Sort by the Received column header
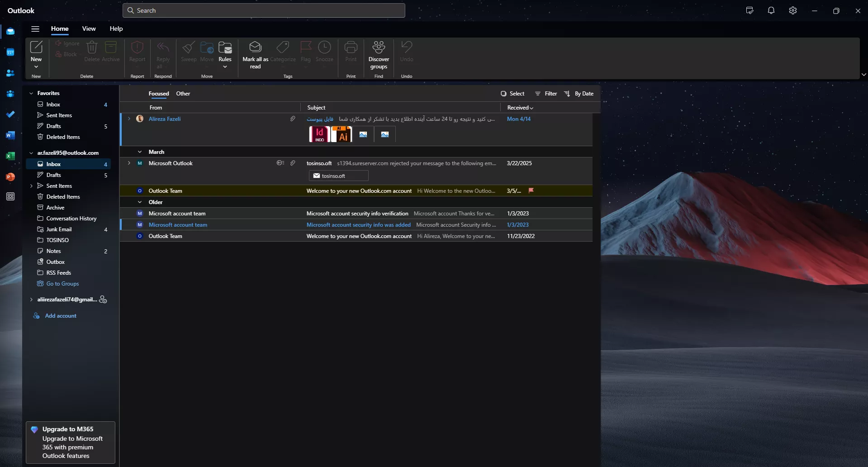 520,108
